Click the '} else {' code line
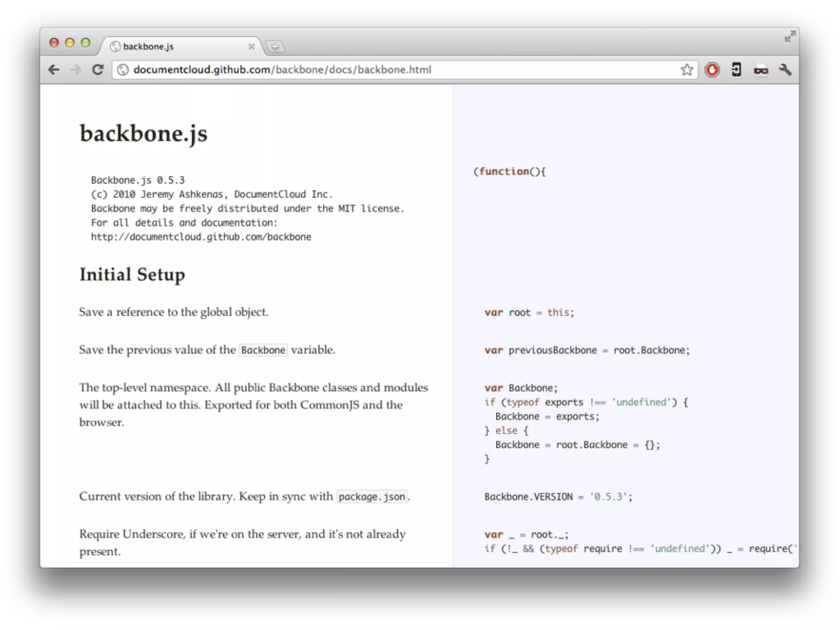 point(507,431)
